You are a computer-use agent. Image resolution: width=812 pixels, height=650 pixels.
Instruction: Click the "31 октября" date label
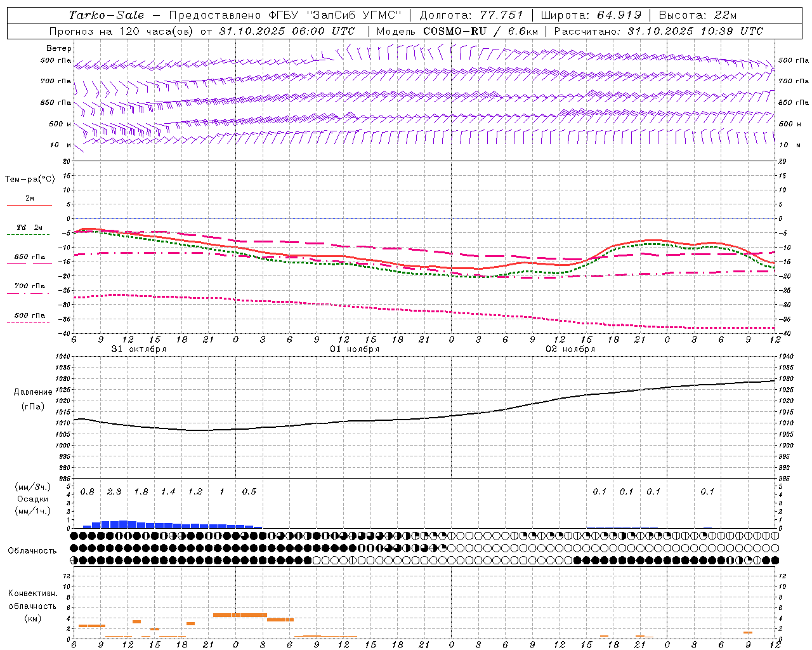(x=139, y=349)
